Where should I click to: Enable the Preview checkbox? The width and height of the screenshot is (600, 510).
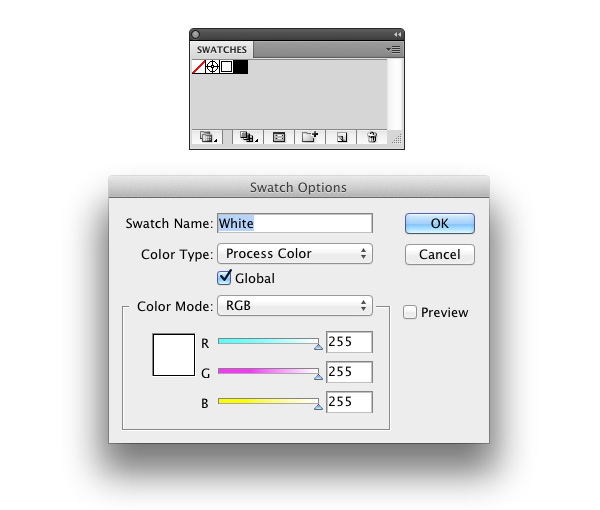click(410, 312)
